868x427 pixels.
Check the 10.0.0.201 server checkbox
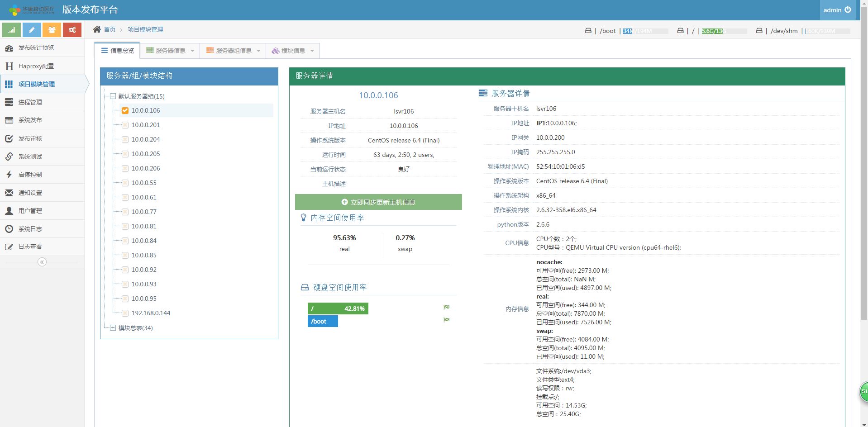click(x=125, y=125)
